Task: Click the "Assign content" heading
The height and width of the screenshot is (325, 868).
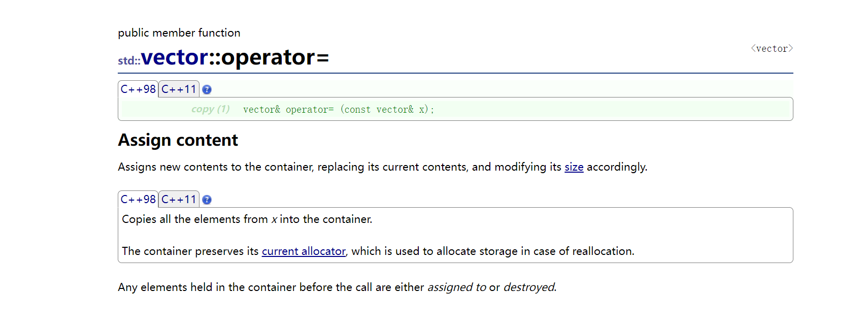Action: (178, 140)
